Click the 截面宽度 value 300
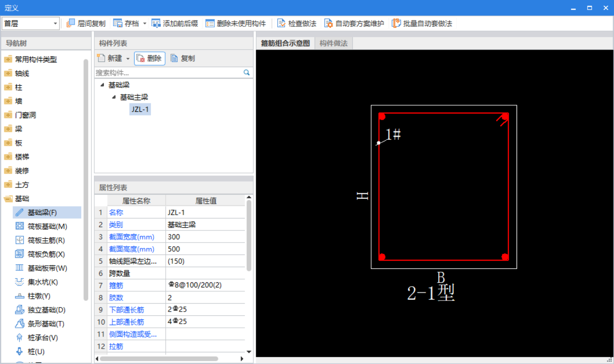The width and height of the screenshot is (614, 364). pos(205,236)
